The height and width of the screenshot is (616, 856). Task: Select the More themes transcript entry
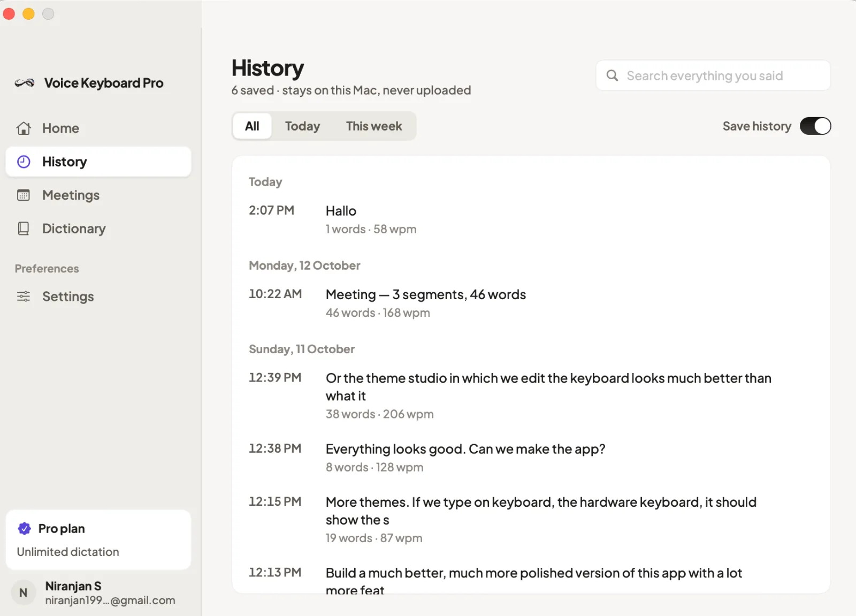pos(531,520)
